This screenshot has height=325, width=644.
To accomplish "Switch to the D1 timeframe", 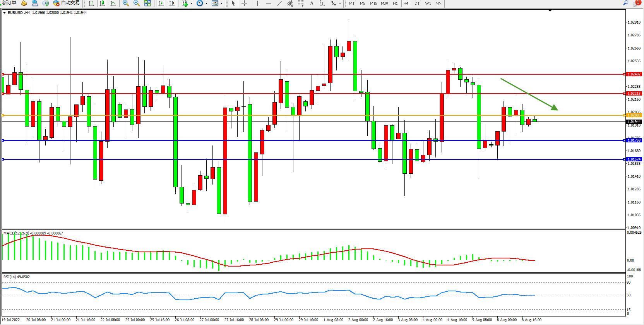I will coord(417,3).
